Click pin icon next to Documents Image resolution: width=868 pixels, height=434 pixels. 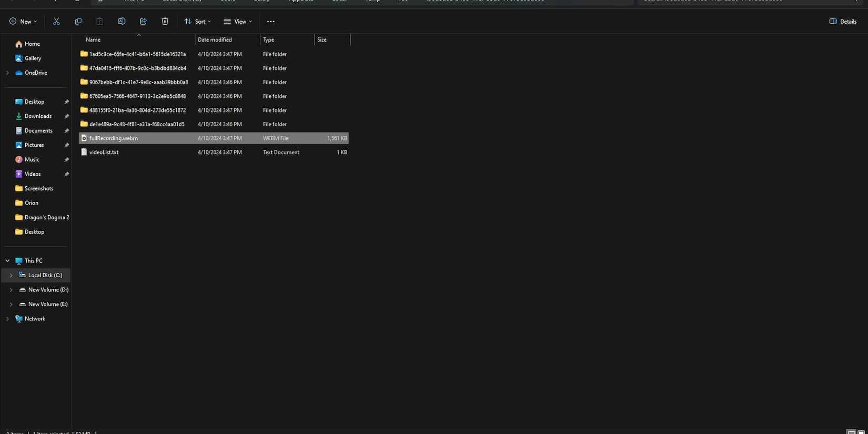pyautogui.click(x=66, y=131)
